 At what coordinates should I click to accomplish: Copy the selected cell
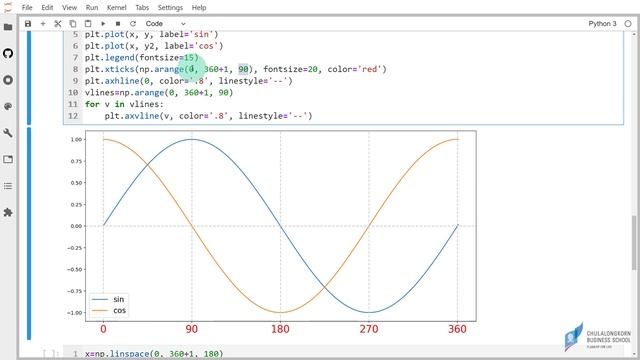(73, 24)
